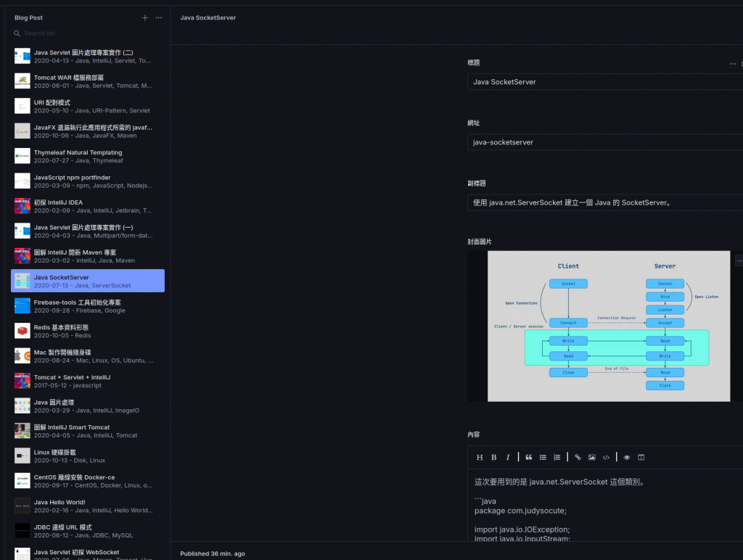Image resolution: width=743 pixels, height=560 pixels.
Task: Click the cover image diagram
Action: tap(609, 326)
